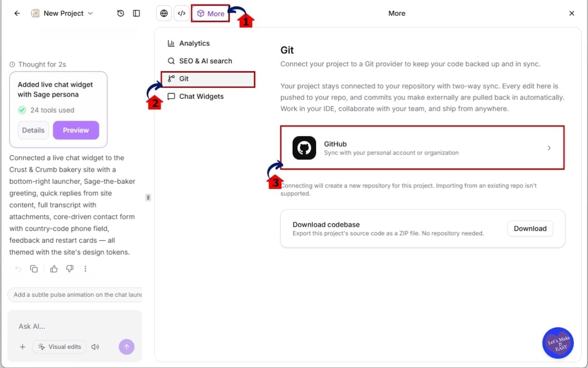
Task: Select Git in the side menu
Action: point(208,79)
